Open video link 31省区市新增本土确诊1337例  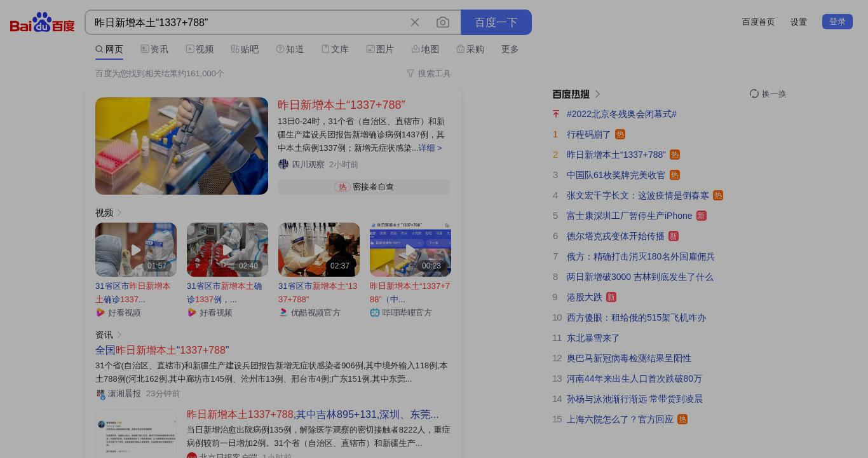pos(225,293)
